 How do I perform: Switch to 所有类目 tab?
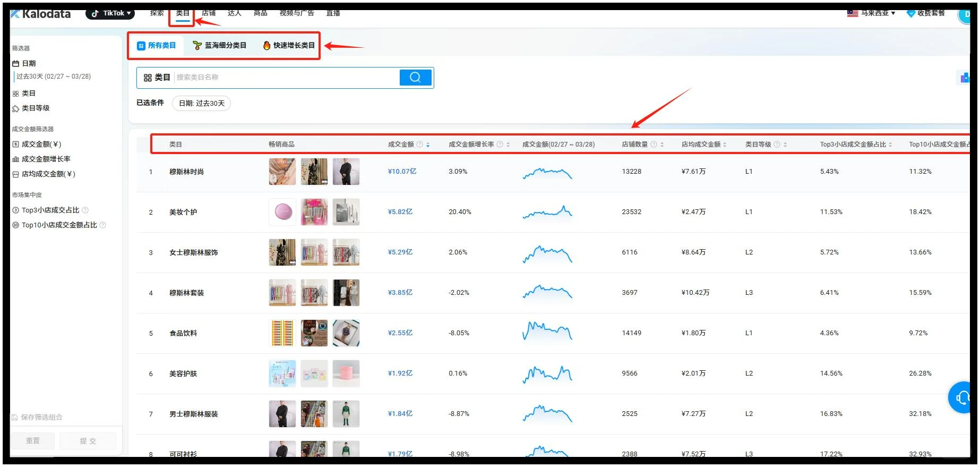(157, 46)
